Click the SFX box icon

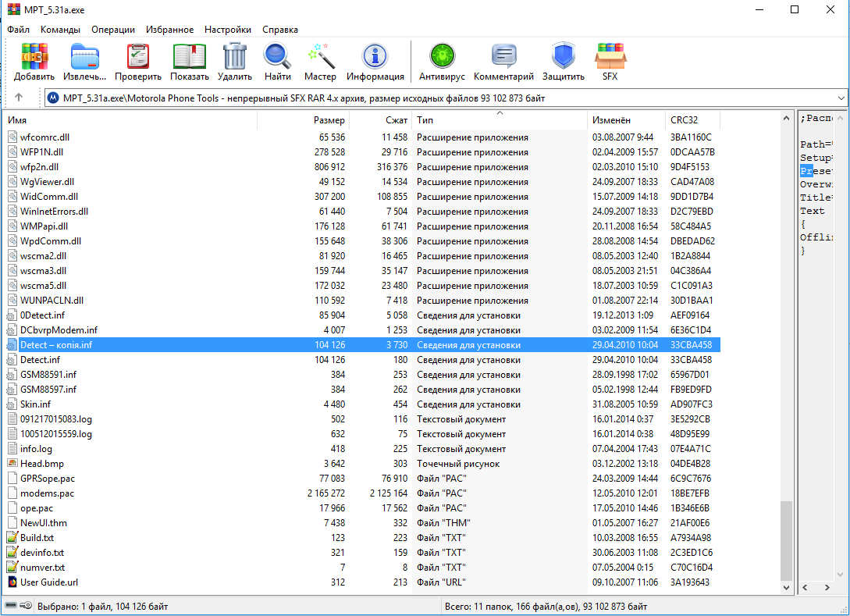click(610, 56)
